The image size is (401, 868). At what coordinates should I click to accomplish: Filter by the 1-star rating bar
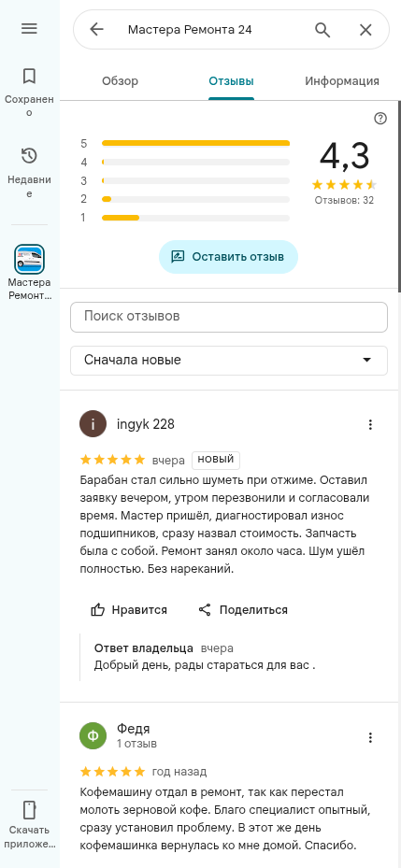tap(195, 218)
